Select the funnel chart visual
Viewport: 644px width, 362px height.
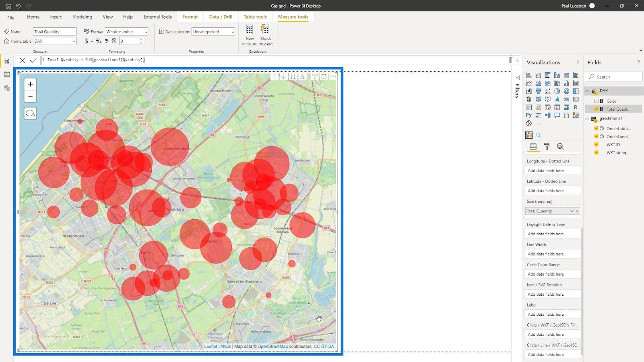coord(538,91)
